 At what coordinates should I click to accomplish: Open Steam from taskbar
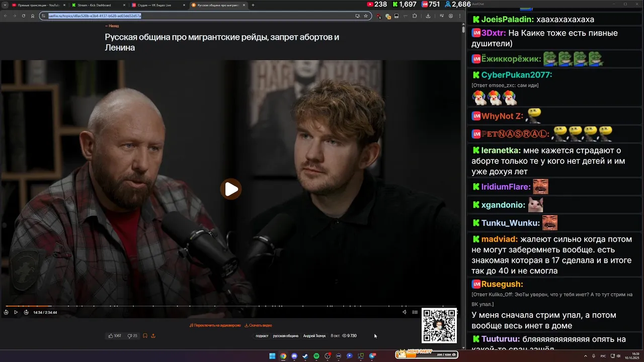(305, 356)
